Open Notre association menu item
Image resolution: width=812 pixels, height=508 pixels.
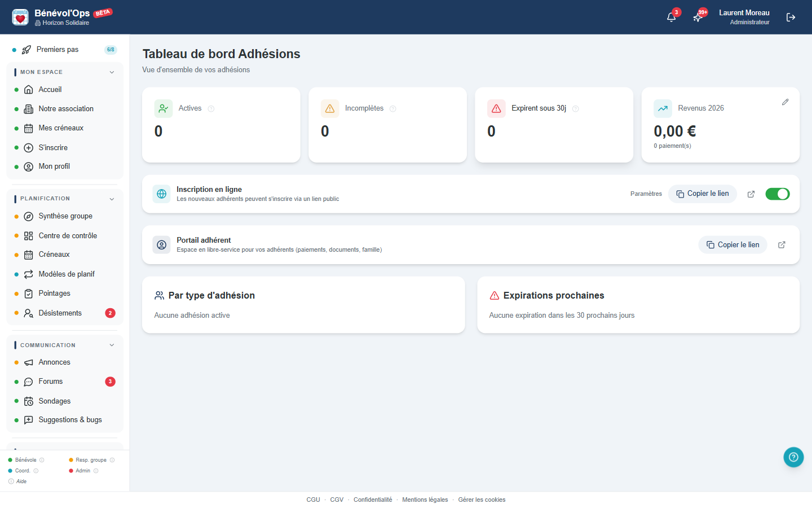64,109
